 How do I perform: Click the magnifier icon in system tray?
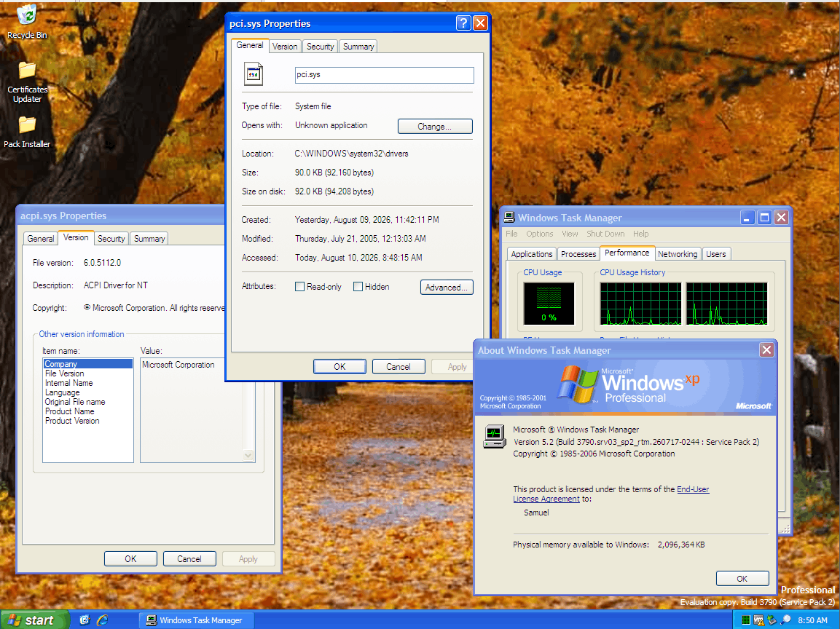click(x=785, y=620)
